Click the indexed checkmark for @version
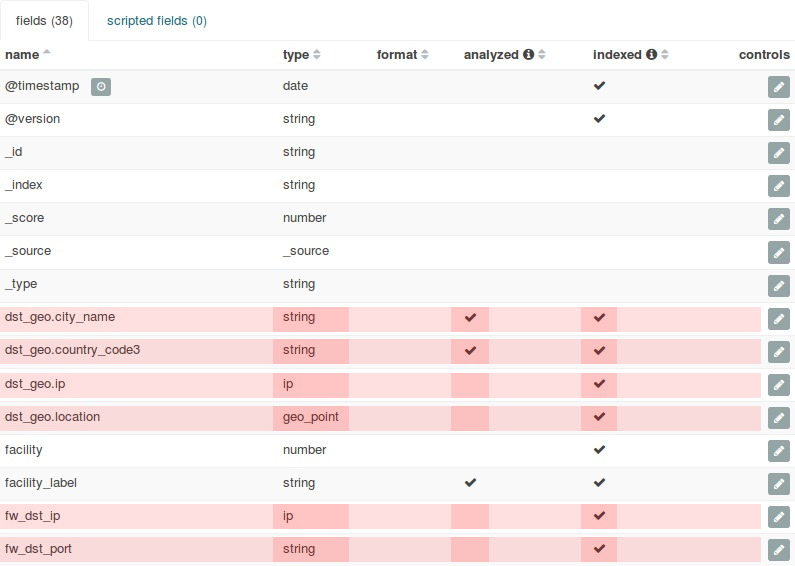The height and width of the screenshot is (566, 795). (599, 119)
